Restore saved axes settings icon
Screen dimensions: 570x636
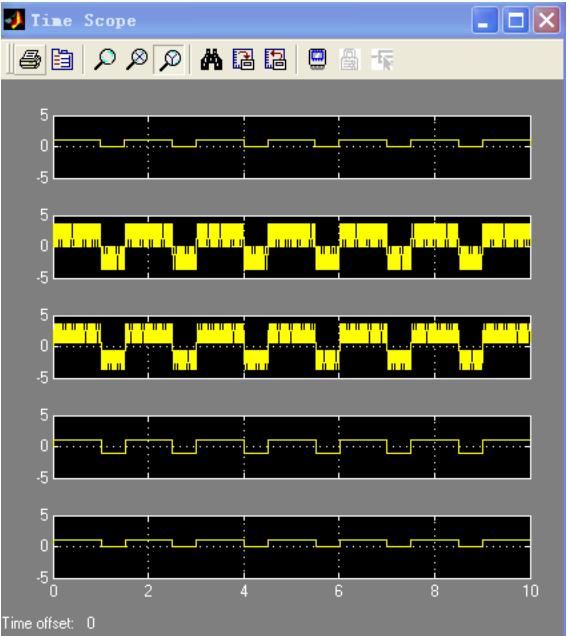pos(275,60)
